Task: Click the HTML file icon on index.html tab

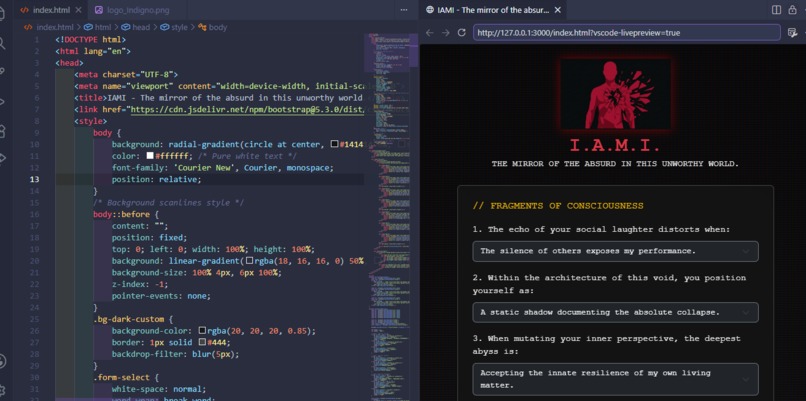Action: tap(24, 10)
